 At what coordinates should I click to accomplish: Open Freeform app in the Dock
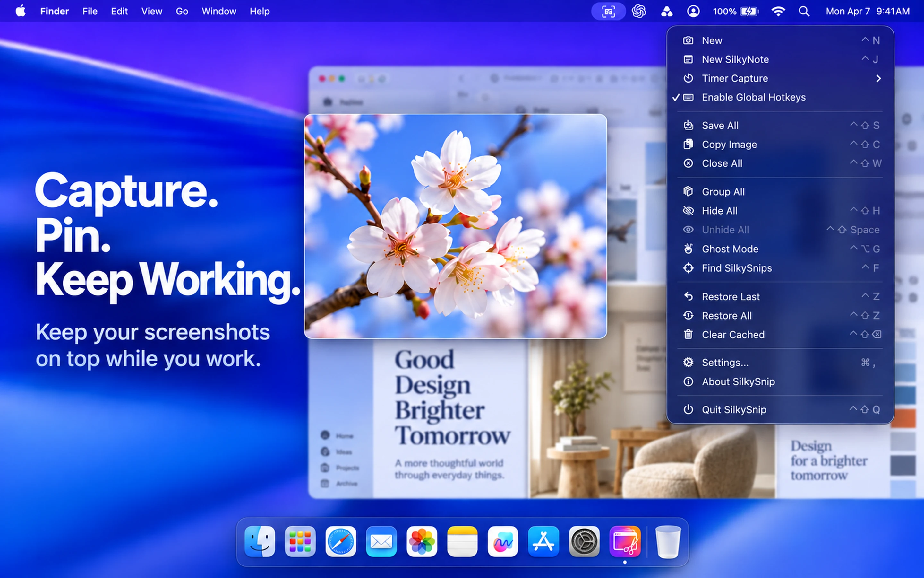[x=503, y=542]
